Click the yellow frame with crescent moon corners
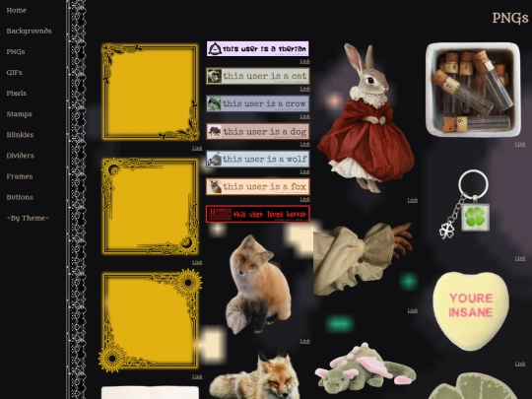Viewport: 532px width, 399px height. click(x=150, y=206)
